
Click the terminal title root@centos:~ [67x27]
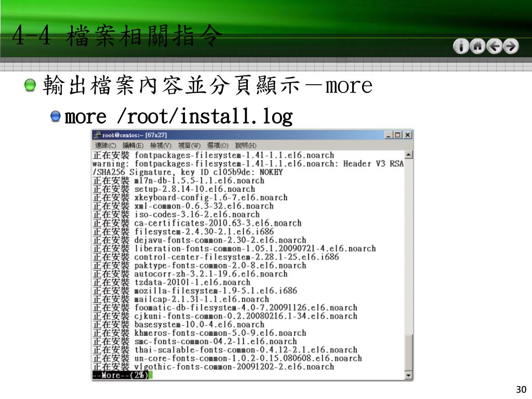coord(135,135)
